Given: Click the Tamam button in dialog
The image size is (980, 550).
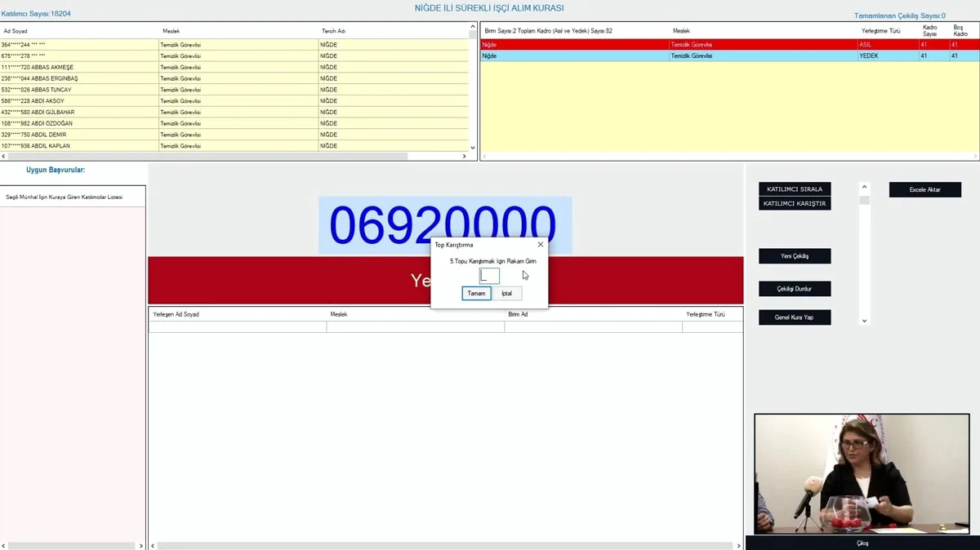Looking at the screenshot, I should (476, 293).
